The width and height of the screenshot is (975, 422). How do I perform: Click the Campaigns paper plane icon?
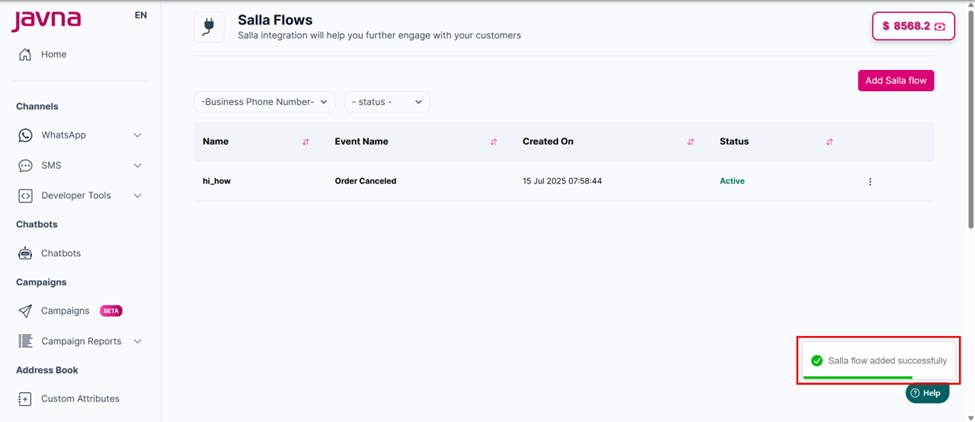[25, 311]
